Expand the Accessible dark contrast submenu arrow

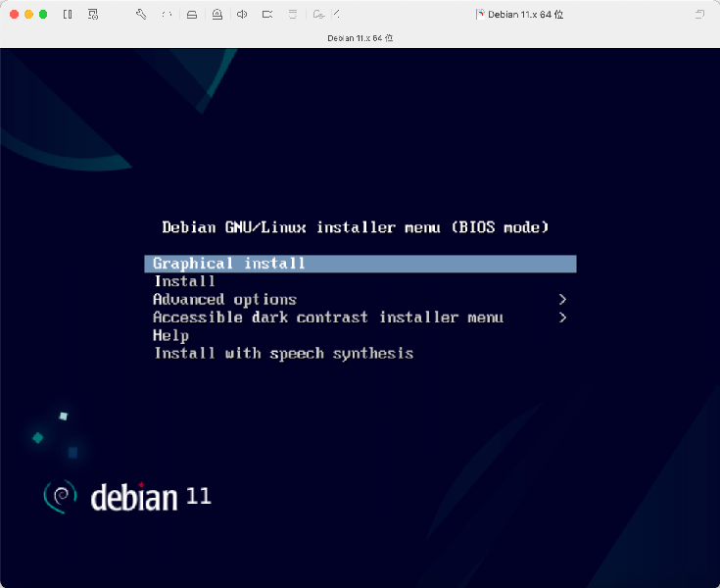pos(562,318)
